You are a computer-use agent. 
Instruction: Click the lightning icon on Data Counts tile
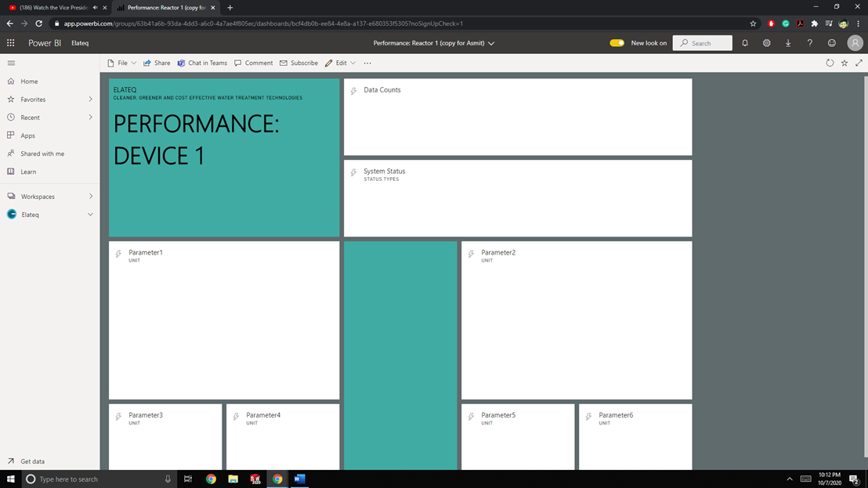353,91
